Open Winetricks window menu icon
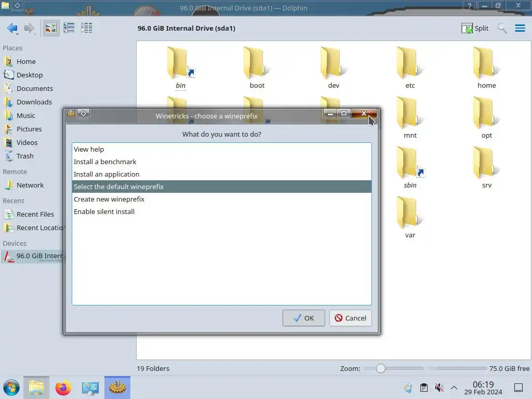The image size is (532, 399). [71, 113]
